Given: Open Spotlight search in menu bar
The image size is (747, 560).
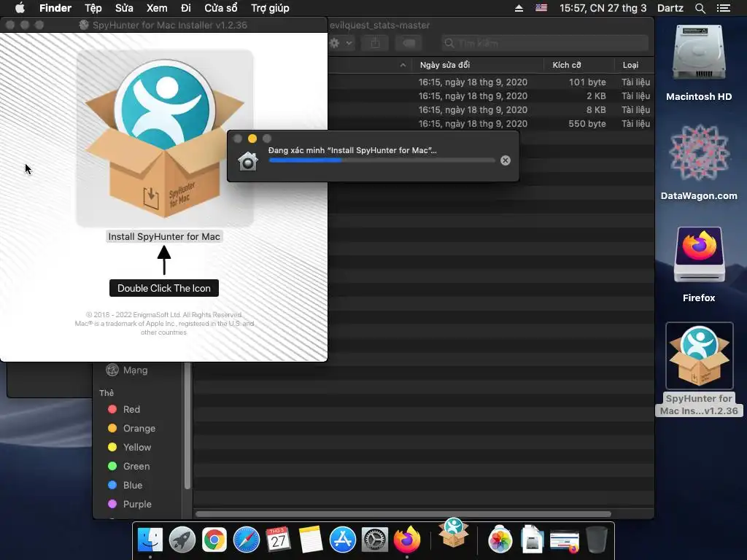Looking at the screenshot, I should (x=700, y=8).
